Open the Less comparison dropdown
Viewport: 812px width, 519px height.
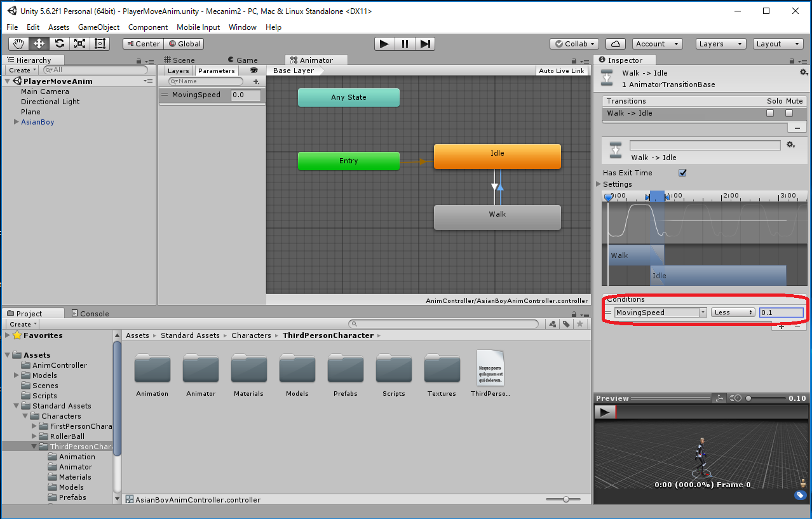point(733,313)
